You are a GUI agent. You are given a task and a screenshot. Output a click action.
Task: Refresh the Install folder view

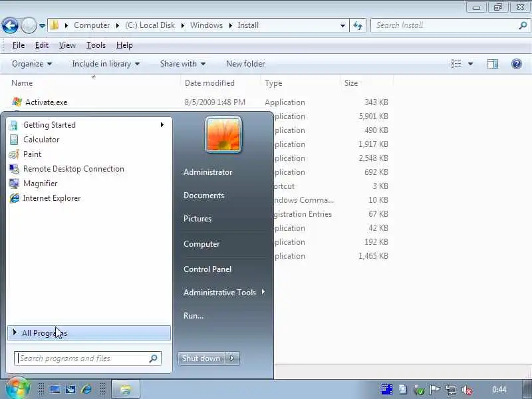coord(358,25)
